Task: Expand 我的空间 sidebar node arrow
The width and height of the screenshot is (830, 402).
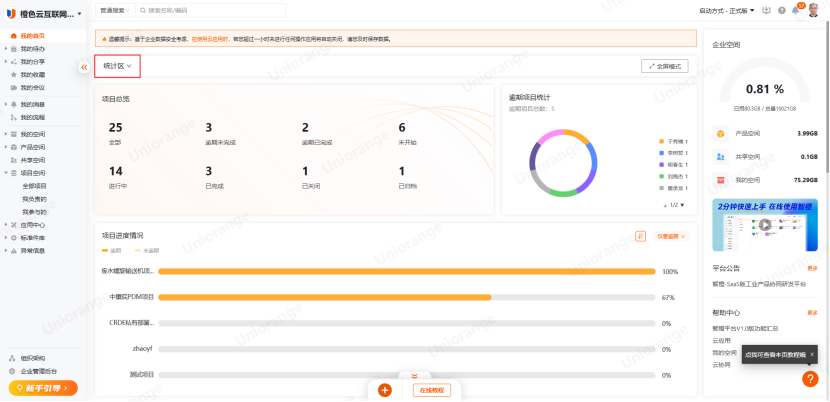Action: click(6, 134)
